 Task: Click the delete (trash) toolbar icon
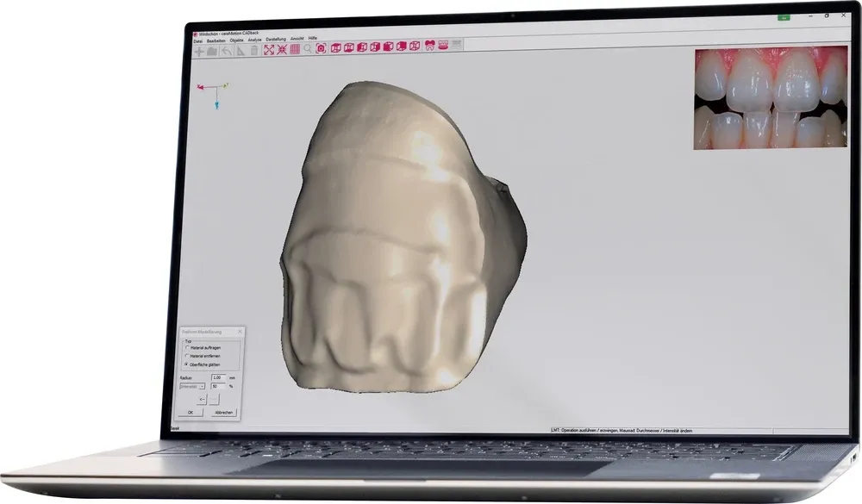253,50
